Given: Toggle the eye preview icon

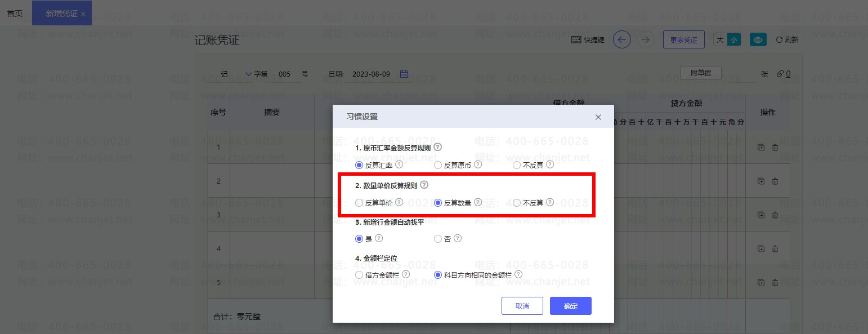Looking at the screenshot, I should click(758, 40).
